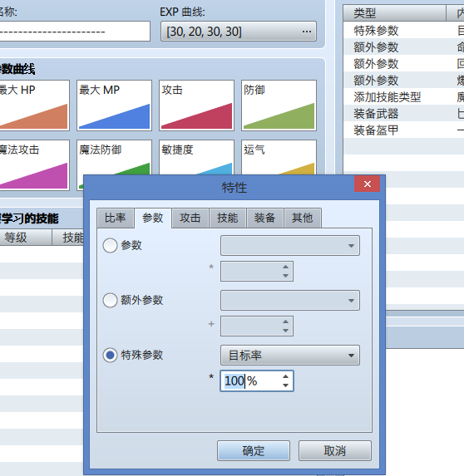Image resolution: width=464 pixels, height=476 pixels.
Task: Open the 魔法攻击 curve graph
Action: point(34,165)
